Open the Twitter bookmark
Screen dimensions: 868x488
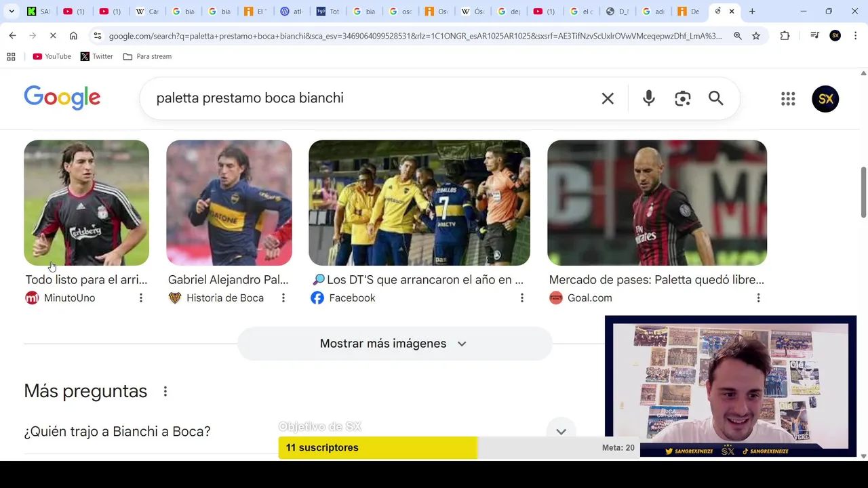[96, 56]
